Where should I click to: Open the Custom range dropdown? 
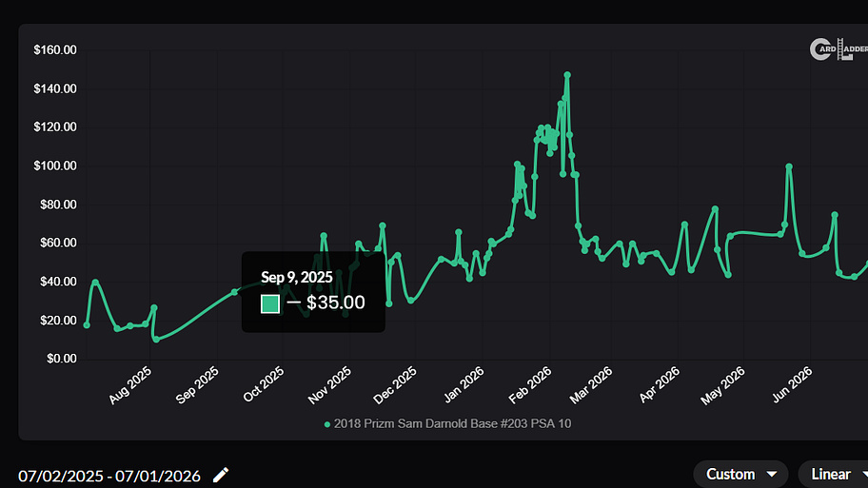click(740, 474)
